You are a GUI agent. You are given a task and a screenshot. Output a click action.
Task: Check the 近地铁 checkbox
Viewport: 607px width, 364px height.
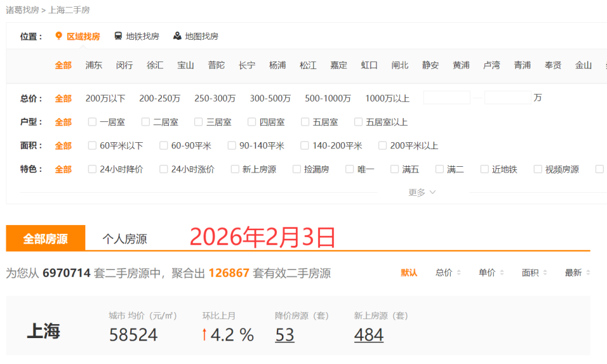point(486,169)
